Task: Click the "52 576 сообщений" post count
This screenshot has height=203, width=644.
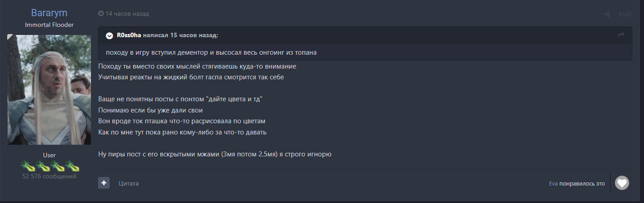Action: click(49, 177)
